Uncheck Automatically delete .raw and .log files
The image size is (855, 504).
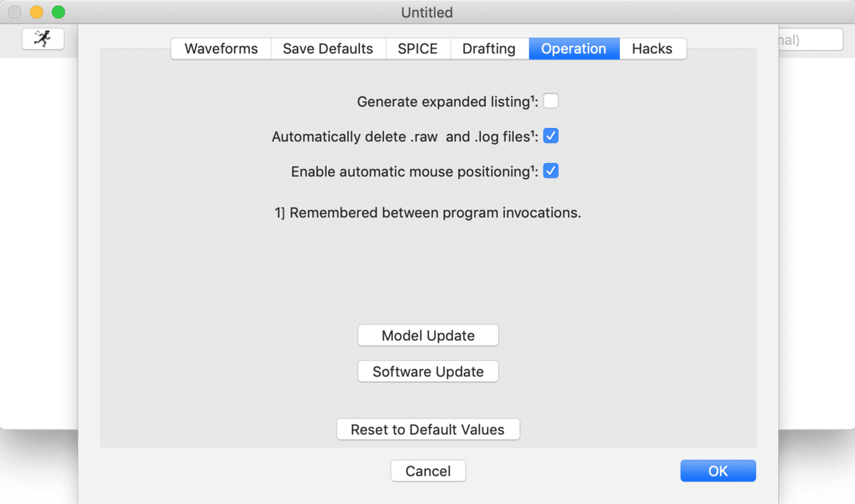(x=551, y=136)
